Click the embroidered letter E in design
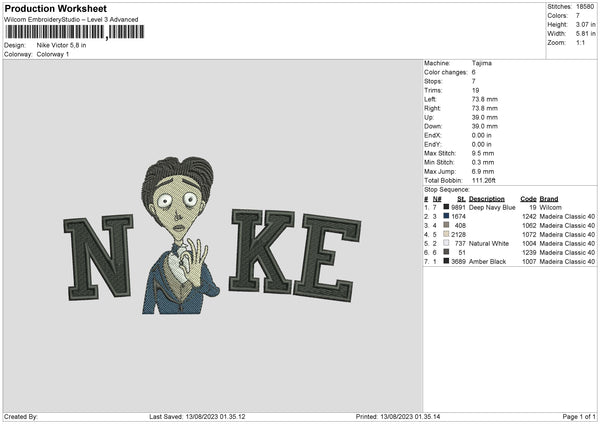The height and width of the screenshot is (424, 600). 328,257
